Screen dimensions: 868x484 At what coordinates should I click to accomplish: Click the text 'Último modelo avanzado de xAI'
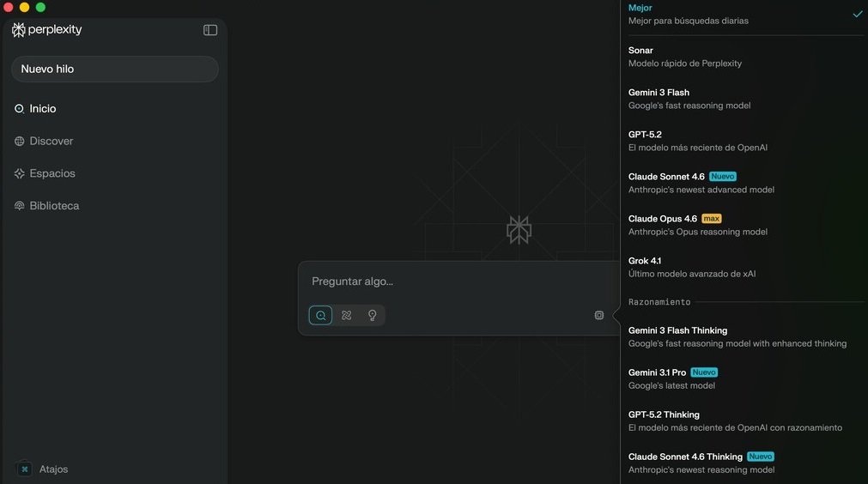691,274
